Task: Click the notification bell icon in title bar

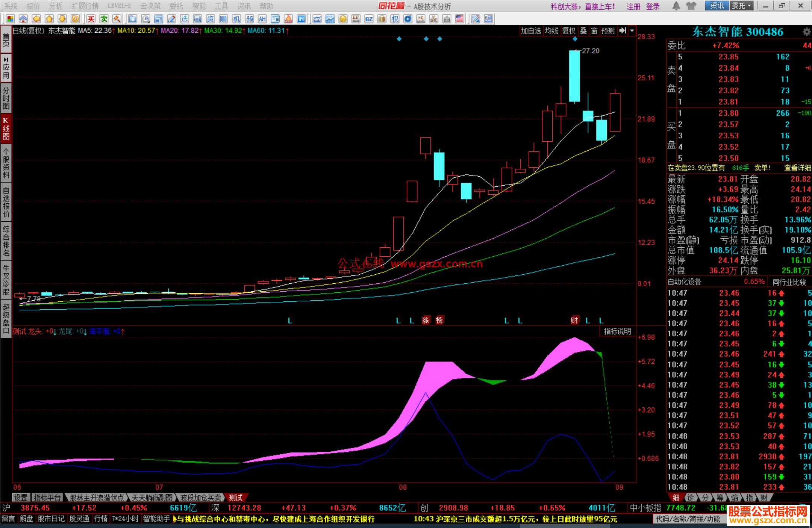Action: pos(676,6)
